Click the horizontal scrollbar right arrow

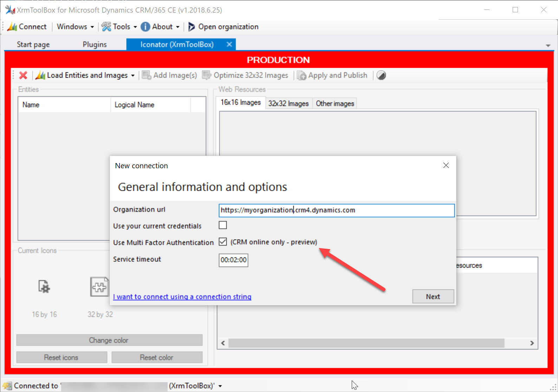[532, 343]
